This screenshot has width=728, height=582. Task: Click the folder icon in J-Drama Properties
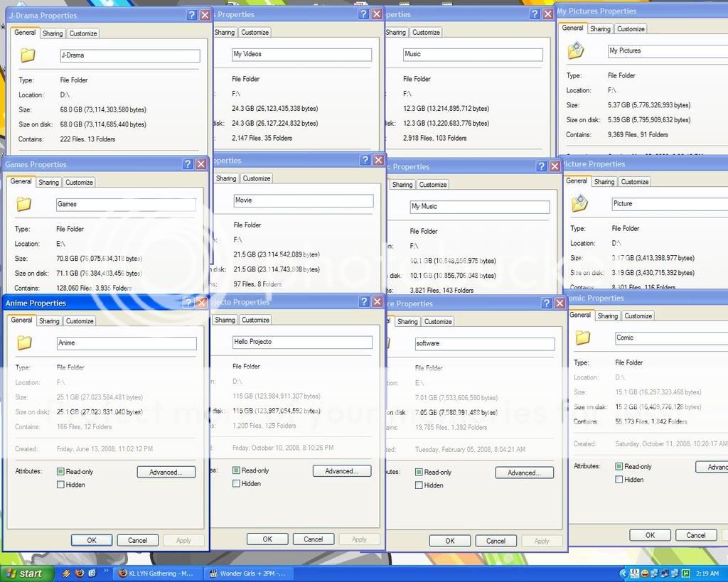click(28, 55)
